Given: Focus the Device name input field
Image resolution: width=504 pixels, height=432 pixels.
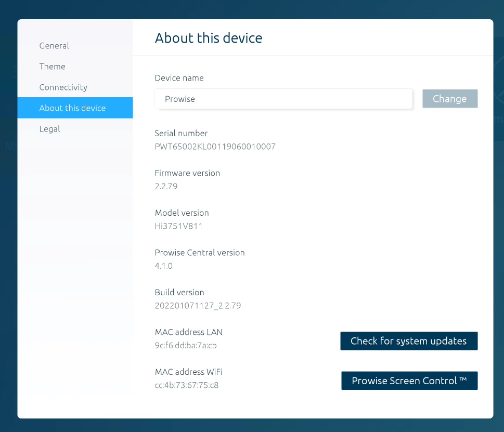Looking at the screenshot, I should coord(283,99).
